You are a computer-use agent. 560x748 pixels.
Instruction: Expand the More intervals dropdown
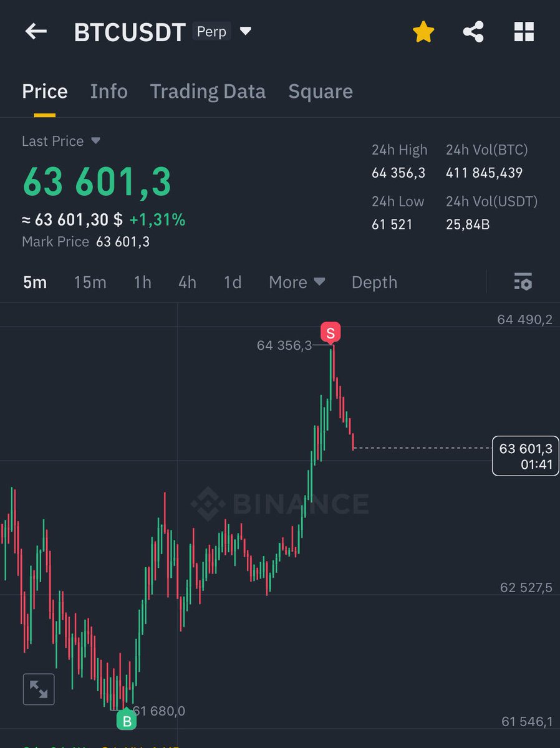click(x=297, y=282)
